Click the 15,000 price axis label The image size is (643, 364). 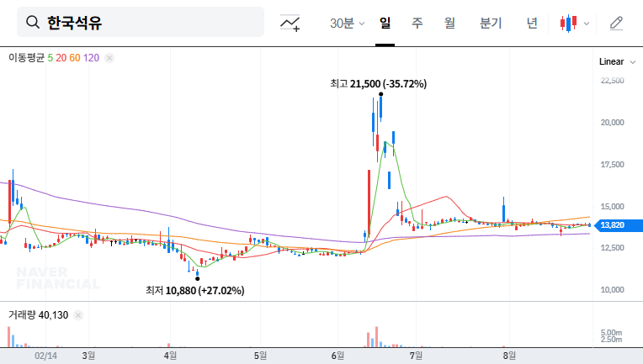coord(612,207)
